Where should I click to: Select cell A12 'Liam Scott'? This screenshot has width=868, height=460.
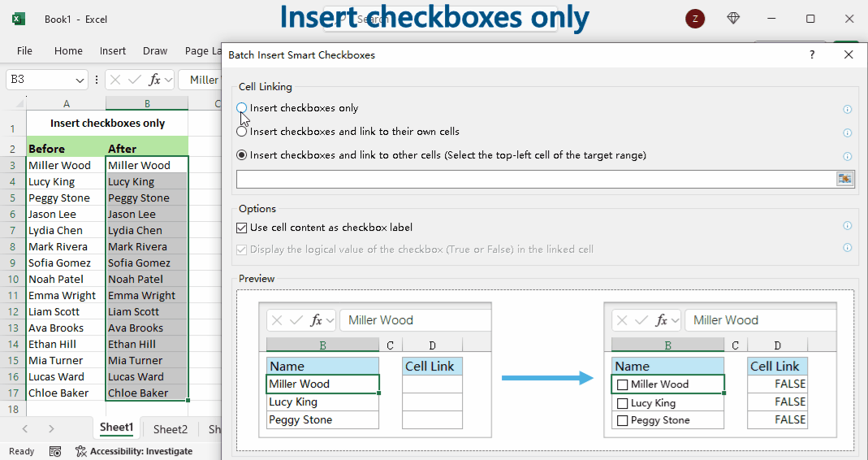(x=66, y=311)
